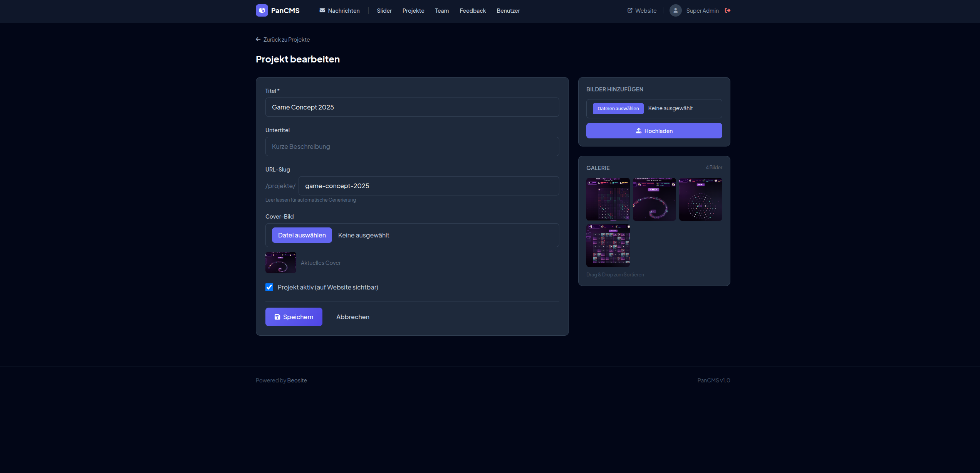980x473 pixels.
Task: Focus the Untertitel input field
Action: [412, 146]
